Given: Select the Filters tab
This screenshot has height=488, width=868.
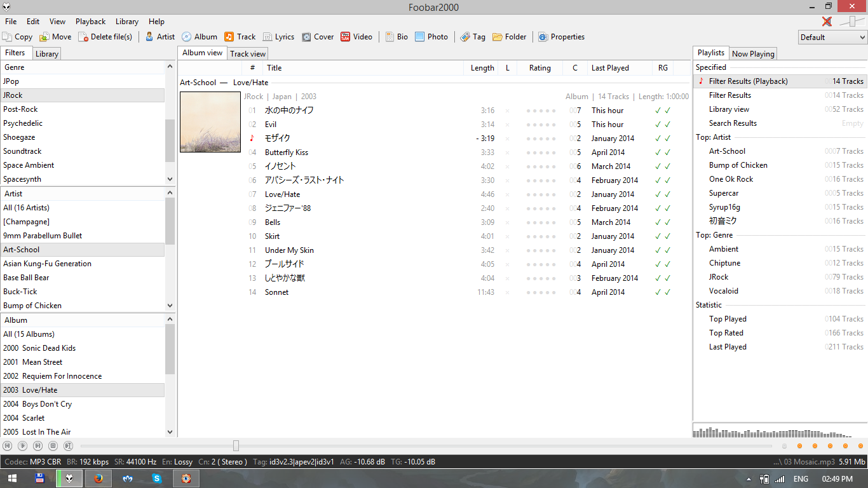Looking at the screenshot, I should [x=15, y=53].
